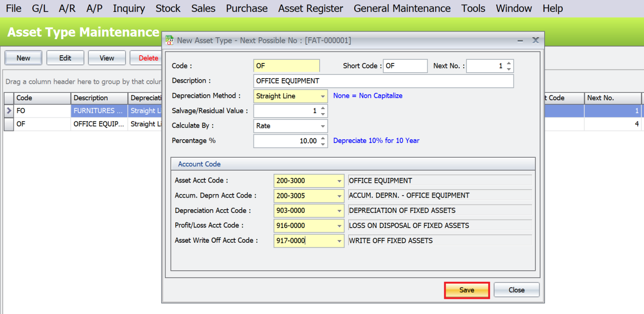The width and height of the screenshot is (644, 314).
Task: Save the new asset type
Action: 466,290
